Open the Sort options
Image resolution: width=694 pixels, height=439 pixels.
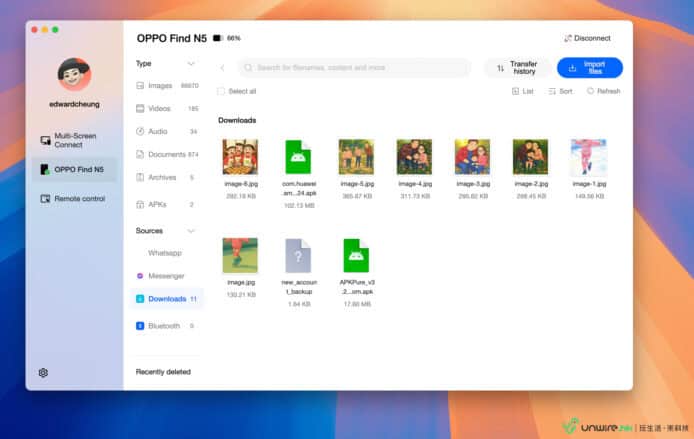pyautogui.click(x=560, y=91)
